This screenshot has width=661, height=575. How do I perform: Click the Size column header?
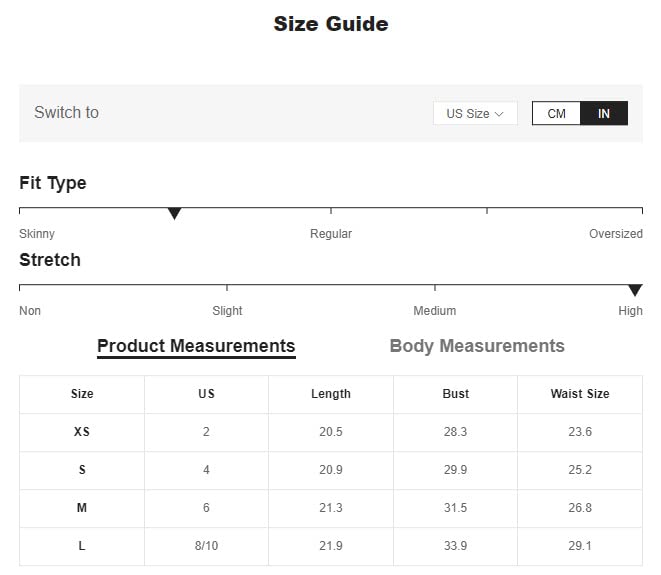pyautogui.click(x=82, y=394)
